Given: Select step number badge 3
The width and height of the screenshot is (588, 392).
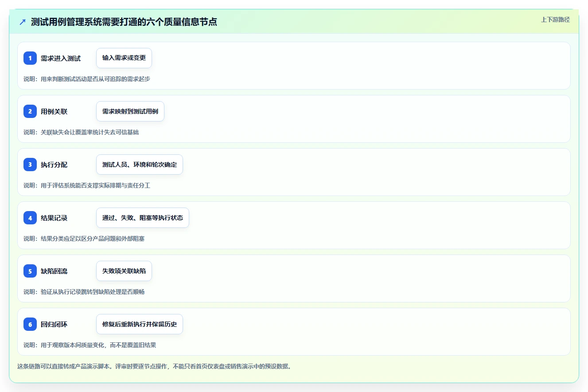Looking at the screenshot, I should click(30, 165).
